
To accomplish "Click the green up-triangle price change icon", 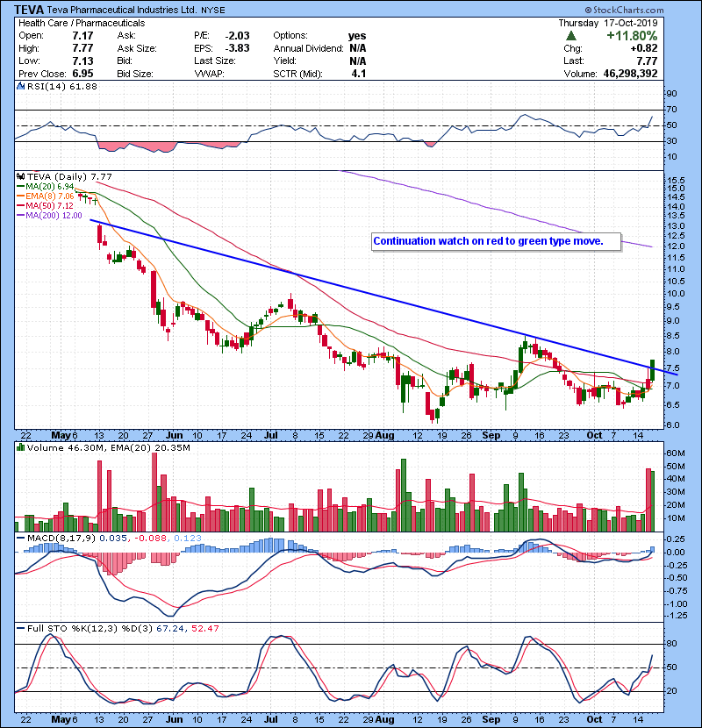I will (x=571, y=36).
